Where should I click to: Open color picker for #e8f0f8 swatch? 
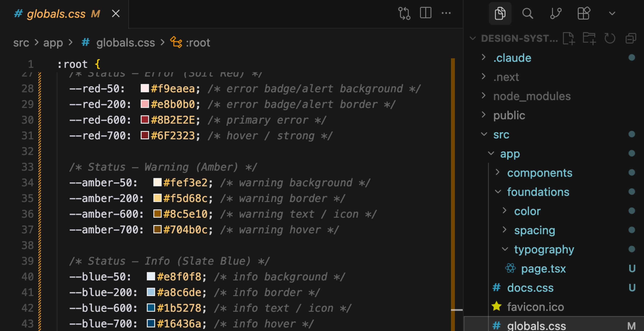click(151, 276)
